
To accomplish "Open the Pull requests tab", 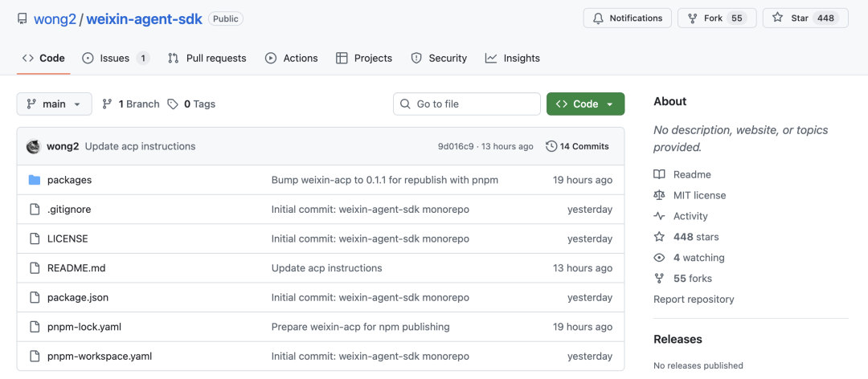I will (207, 58).
